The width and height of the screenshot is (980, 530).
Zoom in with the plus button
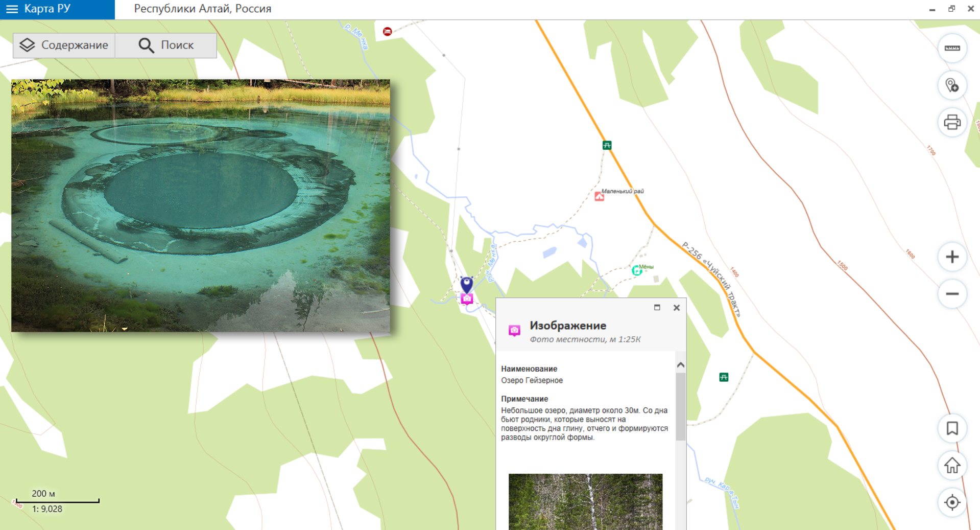[952, 257]
